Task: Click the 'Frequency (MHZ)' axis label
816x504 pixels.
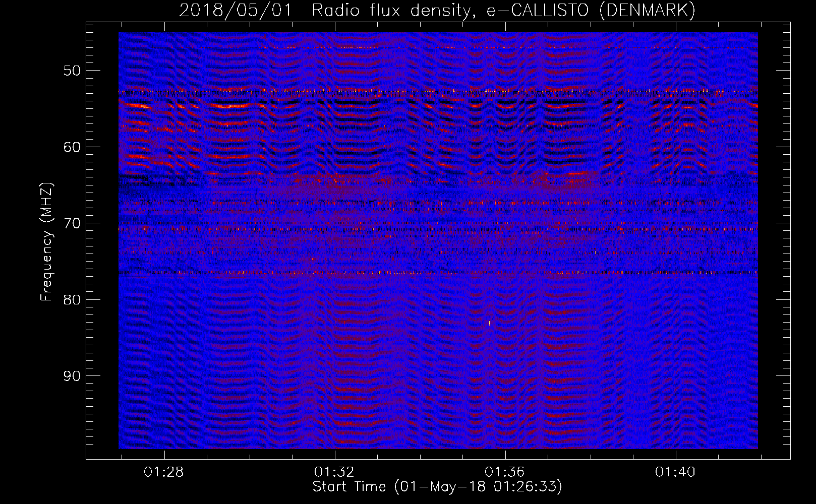Action: point(47,242)
